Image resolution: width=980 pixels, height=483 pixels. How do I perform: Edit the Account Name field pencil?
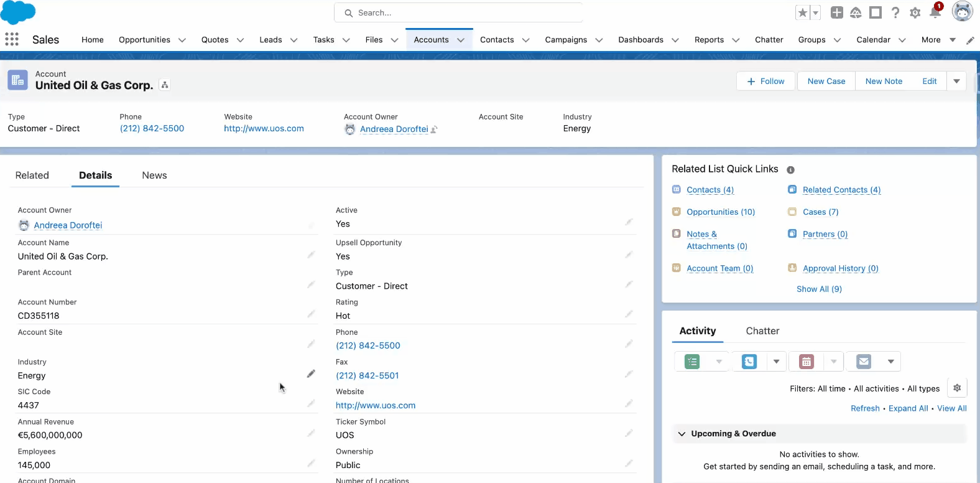tap(311, 255)
